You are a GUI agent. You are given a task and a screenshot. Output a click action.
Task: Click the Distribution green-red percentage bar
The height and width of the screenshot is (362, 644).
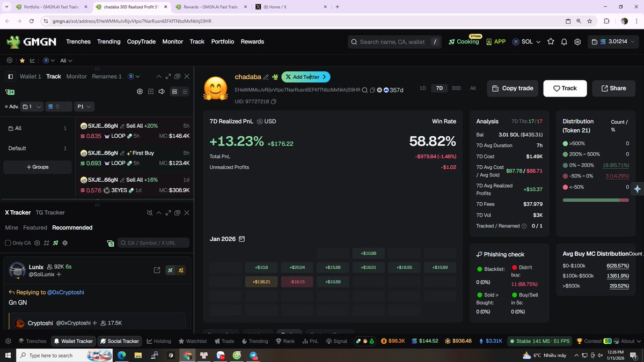coord(596,200)
